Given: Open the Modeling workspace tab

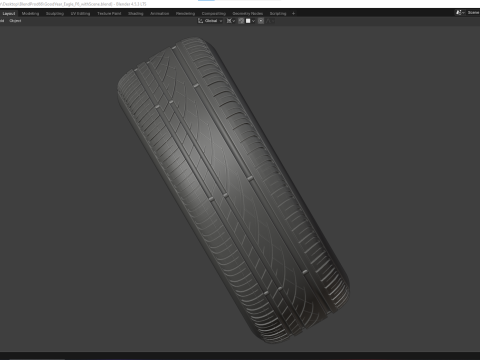Looking at the screenshot, I should 30,14.
